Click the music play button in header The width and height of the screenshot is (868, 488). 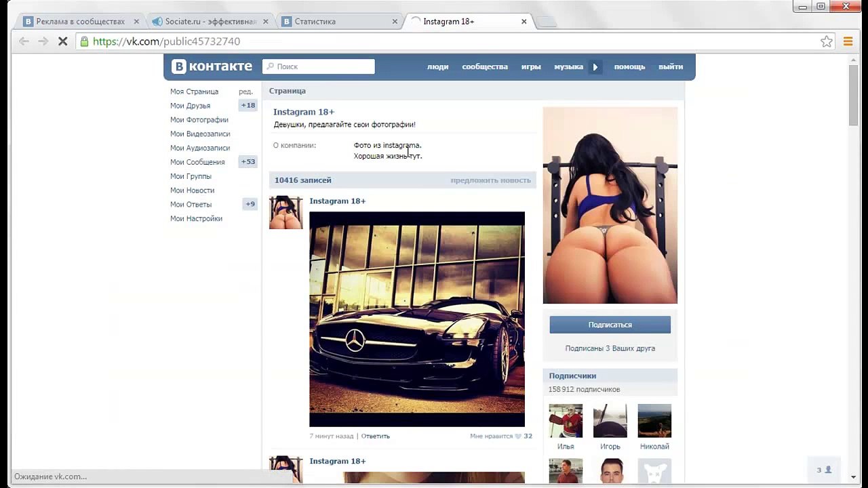tap(595, 66)
